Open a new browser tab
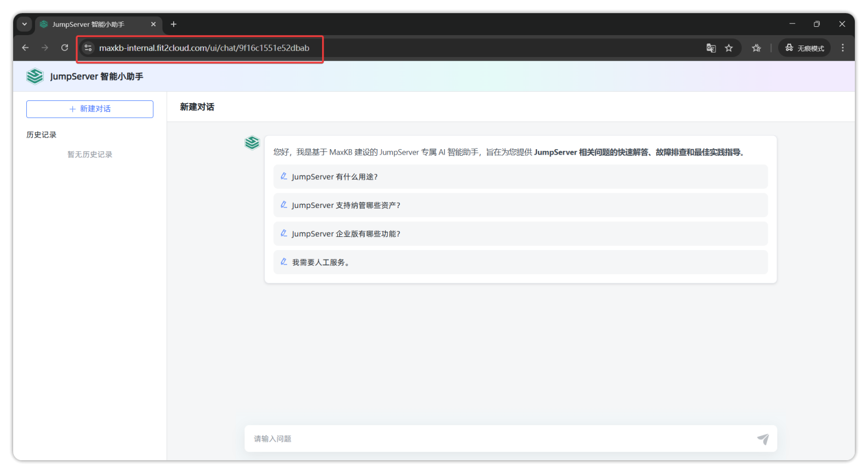Viewport: 868px width, 469px height. tap(174, 24)
